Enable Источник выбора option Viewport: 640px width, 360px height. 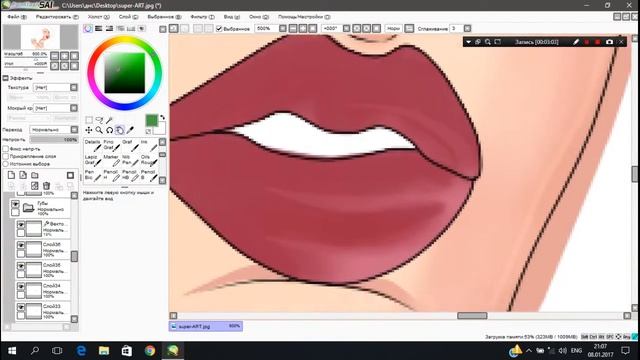click(x=6, y=164)
